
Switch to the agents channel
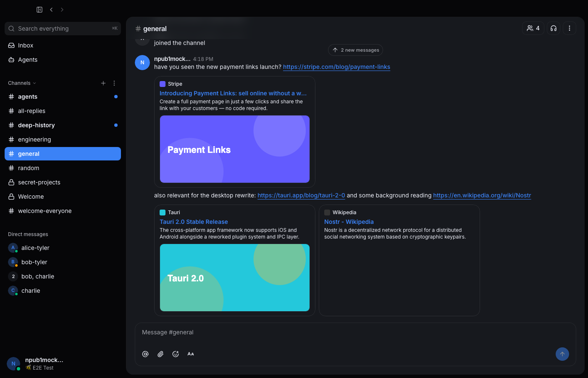(x=63, y=97)
